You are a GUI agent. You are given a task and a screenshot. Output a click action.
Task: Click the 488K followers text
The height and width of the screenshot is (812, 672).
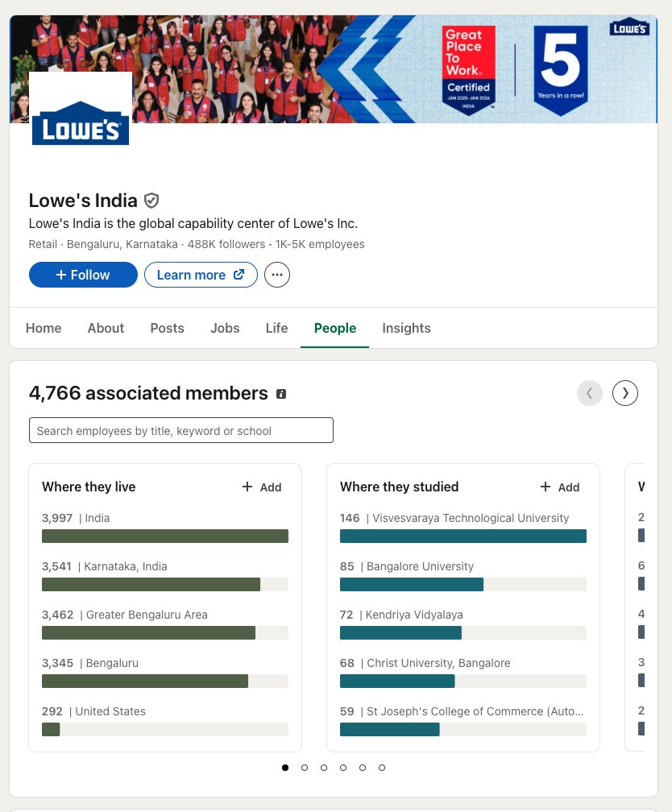tap(226, 244)
